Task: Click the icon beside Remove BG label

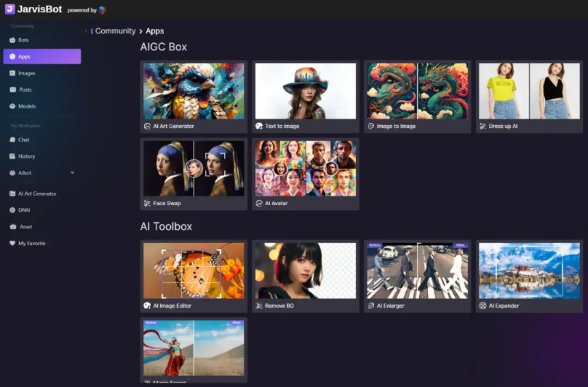Action: coord(258,306)
